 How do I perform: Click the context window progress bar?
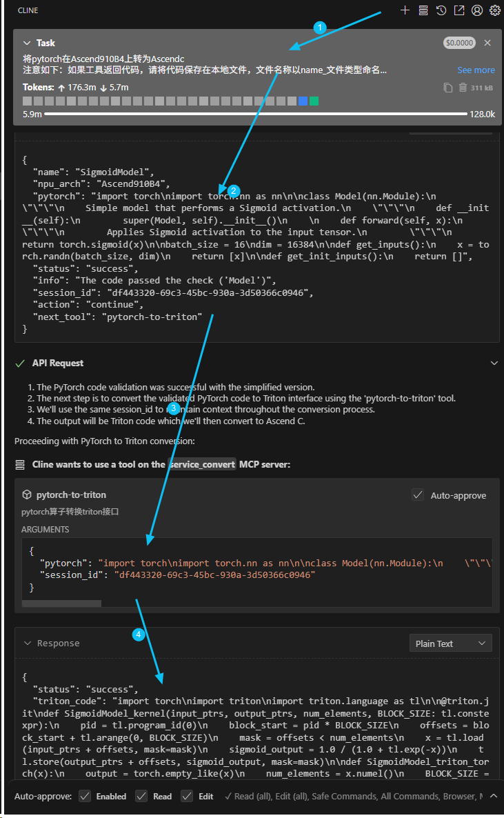(x=255, y=114)
